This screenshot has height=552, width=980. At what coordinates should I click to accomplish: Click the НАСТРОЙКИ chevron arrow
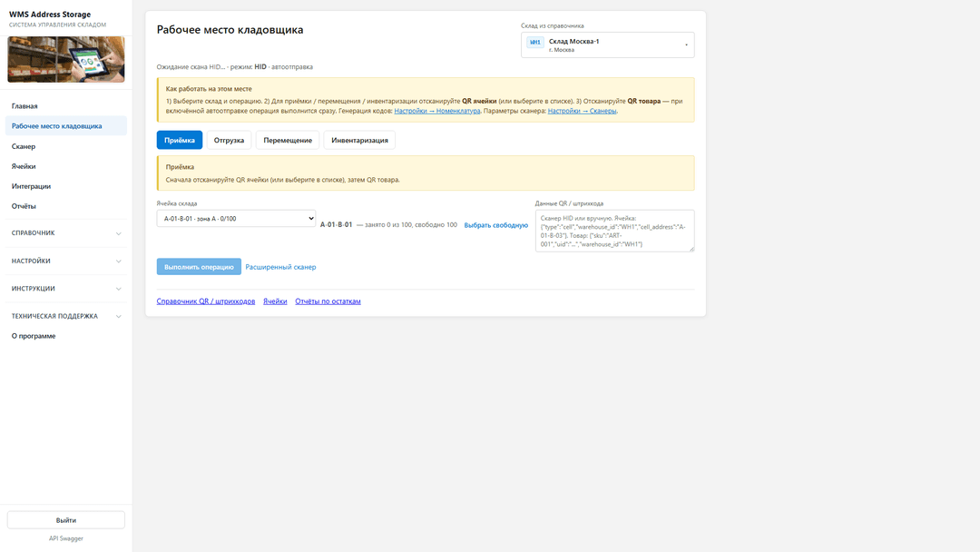pyautogui.click(x=118, y=261)
